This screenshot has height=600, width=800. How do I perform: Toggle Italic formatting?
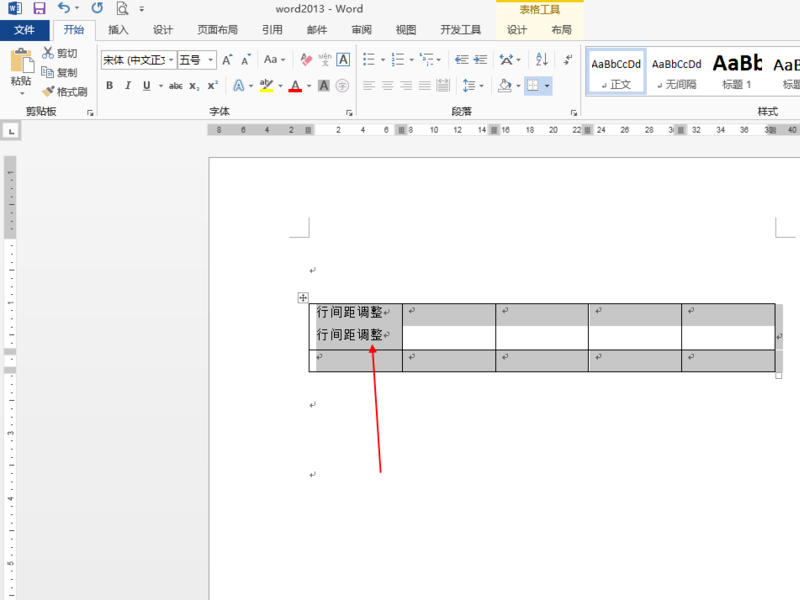point(128,86)
